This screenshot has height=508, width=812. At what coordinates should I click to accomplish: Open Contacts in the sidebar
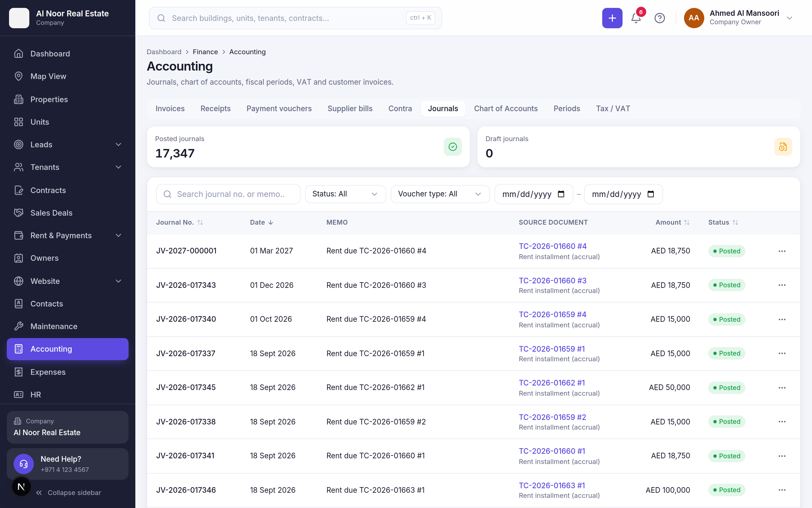pyautogui.click(x=67, y=304)
